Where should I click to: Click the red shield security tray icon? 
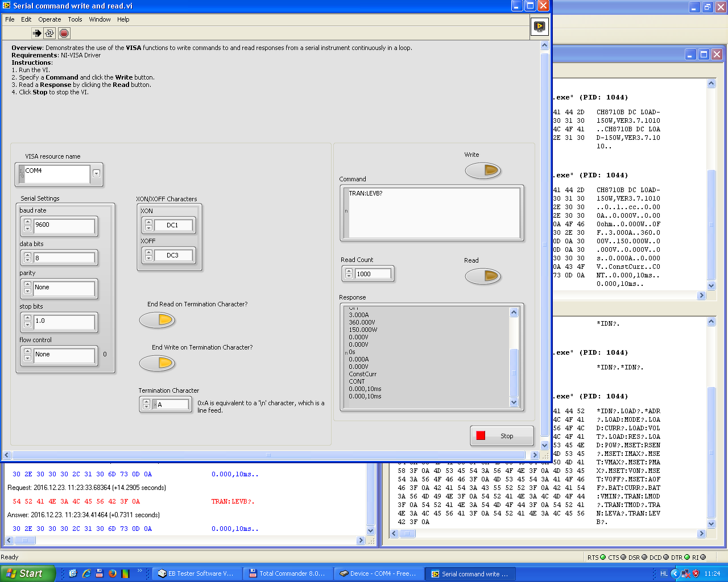pyautogui.click(x=696, y=573)
